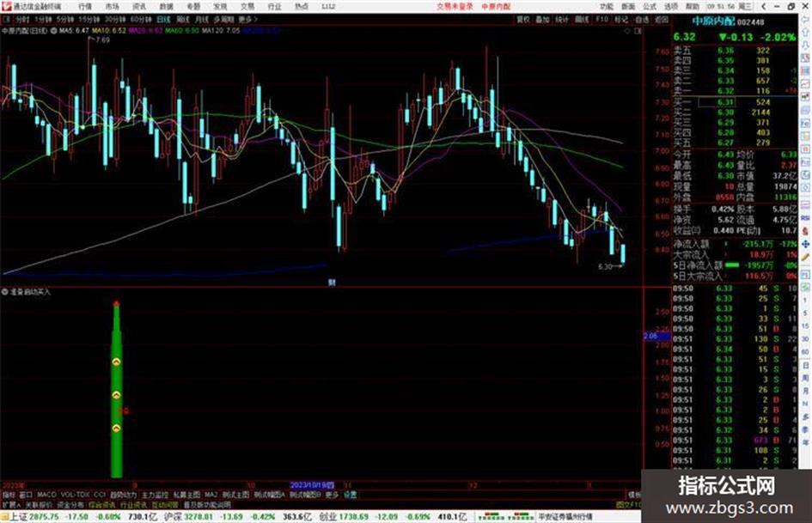The width and height of the screenshot is (812, 523).
Task: Click the 自选 add-to-watchlist button
Action: 642,19
